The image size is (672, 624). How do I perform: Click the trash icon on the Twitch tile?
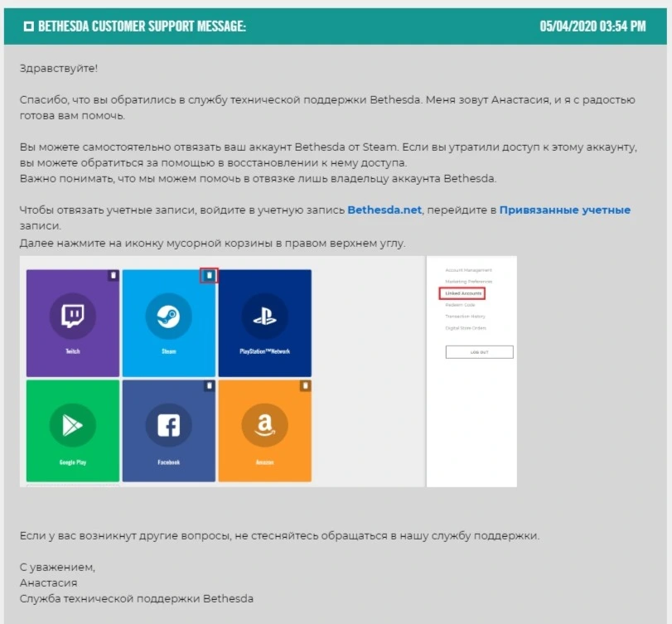coord(114,275)
